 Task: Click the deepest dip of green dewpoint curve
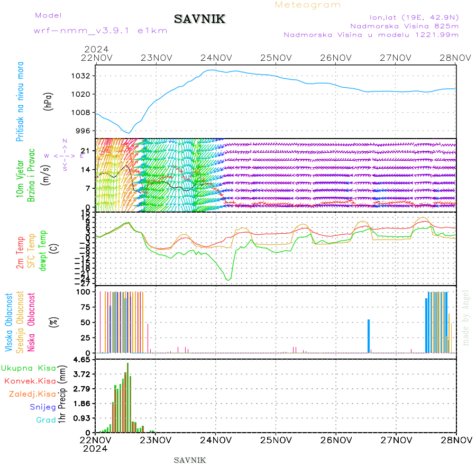pyautogui.click(x=227, y=280)
